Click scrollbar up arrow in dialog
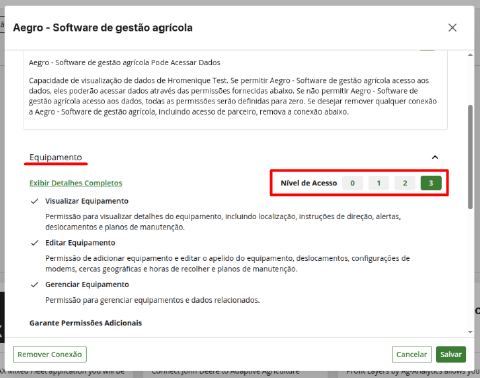The height and width of the screenshot is (378, 480). [470, 55]
